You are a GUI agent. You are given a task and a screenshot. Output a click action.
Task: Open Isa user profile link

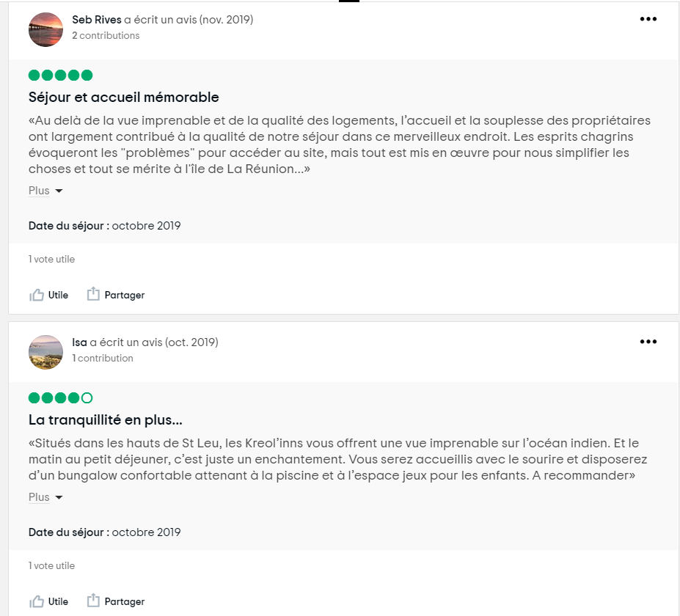tap(79, 342)
